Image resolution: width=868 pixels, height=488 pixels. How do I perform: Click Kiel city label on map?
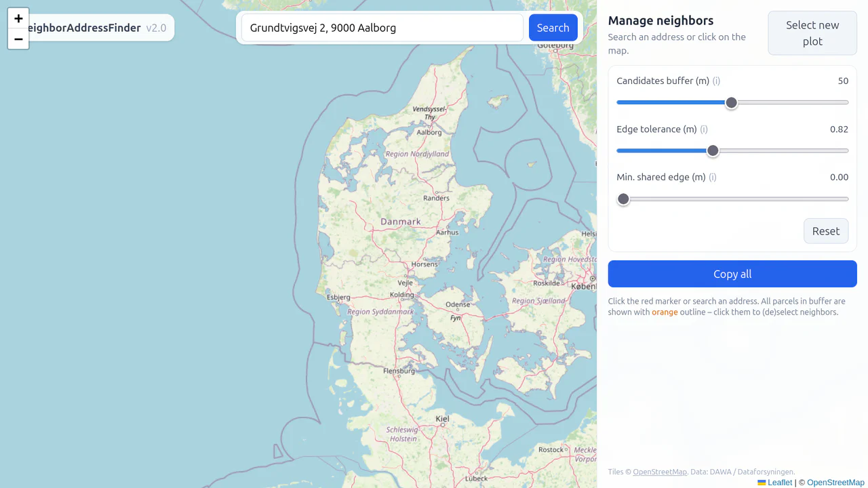[x=443, y=419]
